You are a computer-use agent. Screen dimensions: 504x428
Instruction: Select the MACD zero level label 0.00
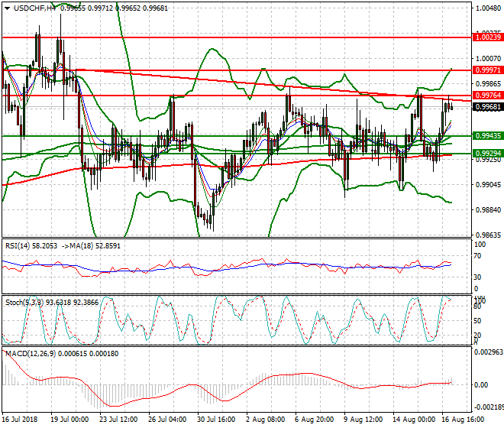481,385
